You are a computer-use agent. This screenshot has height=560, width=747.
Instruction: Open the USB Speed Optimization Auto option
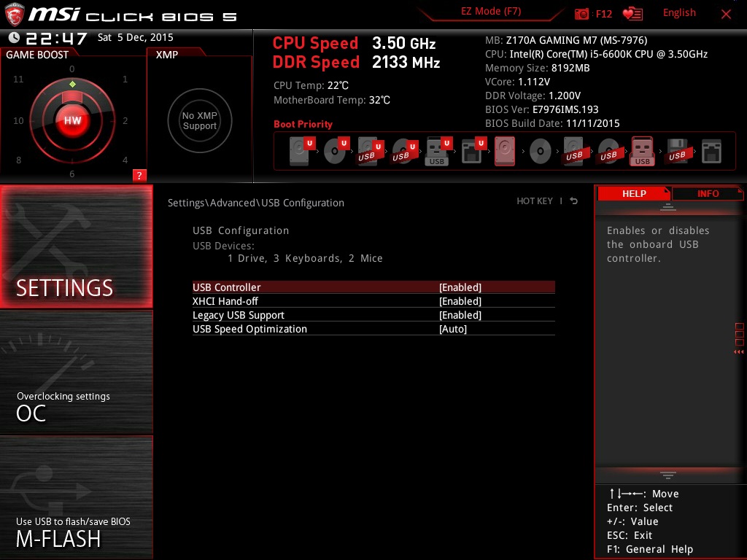[x=452, y=329]
